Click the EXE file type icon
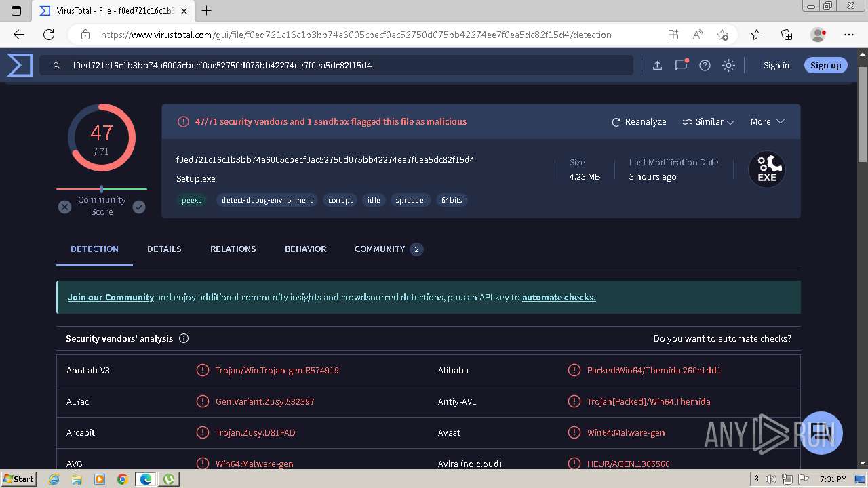This screenshot has height=488, width=868. pos(767,169)
